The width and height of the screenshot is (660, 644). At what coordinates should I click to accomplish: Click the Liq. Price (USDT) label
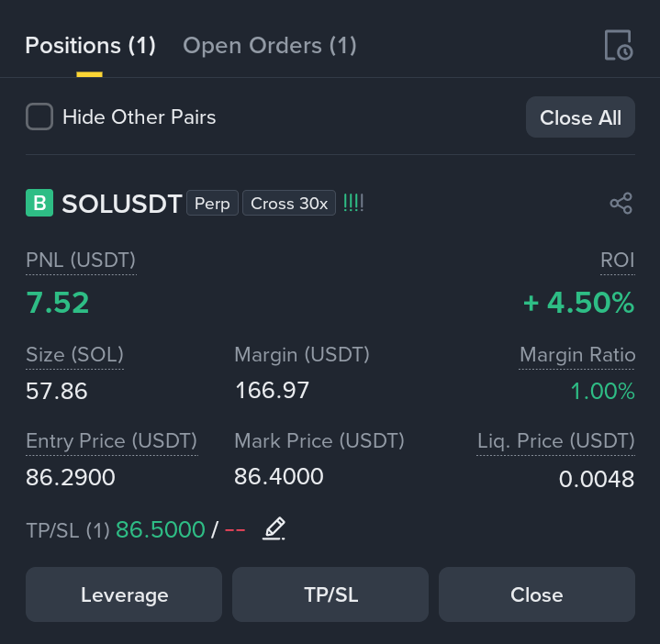(x=555, y=441)
